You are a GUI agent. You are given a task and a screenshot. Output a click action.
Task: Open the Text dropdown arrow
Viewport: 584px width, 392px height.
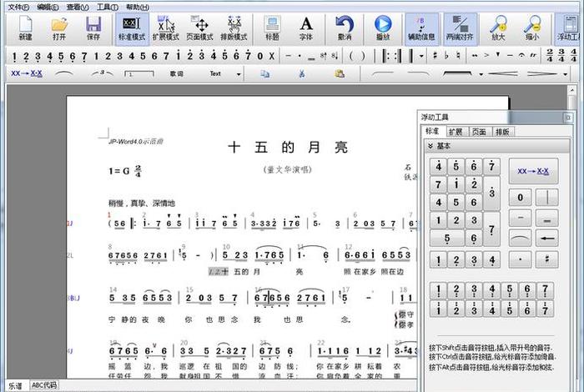point(239,74)
